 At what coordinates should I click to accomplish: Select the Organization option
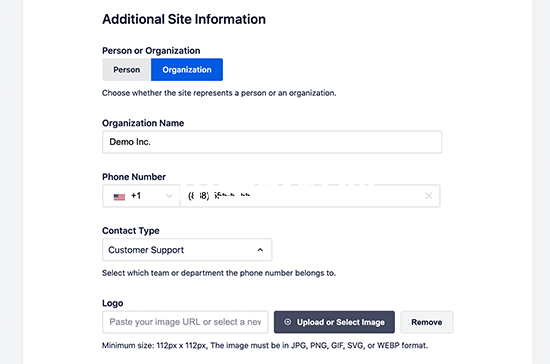click(x=187, y=70)
